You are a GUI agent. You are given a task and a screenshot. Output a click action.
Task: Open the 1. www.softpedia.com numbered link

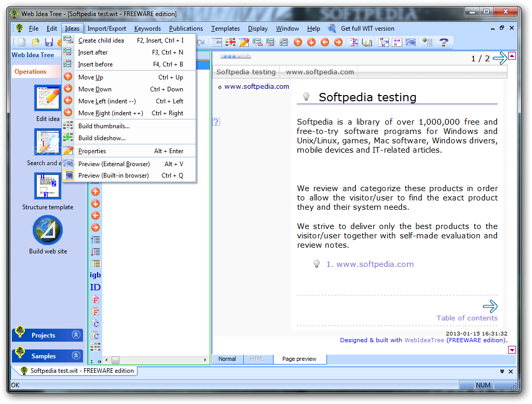[370, 264]
